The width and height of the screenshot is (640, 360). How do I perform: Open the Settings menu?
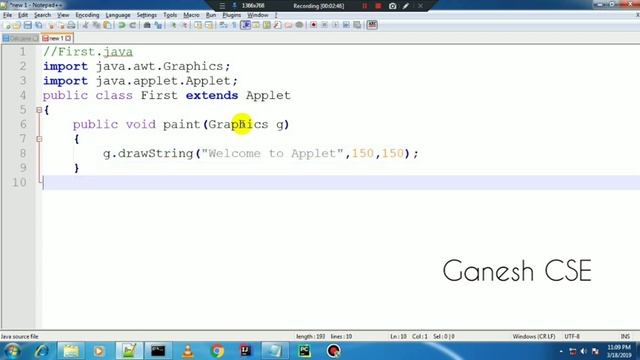(147, 15)
